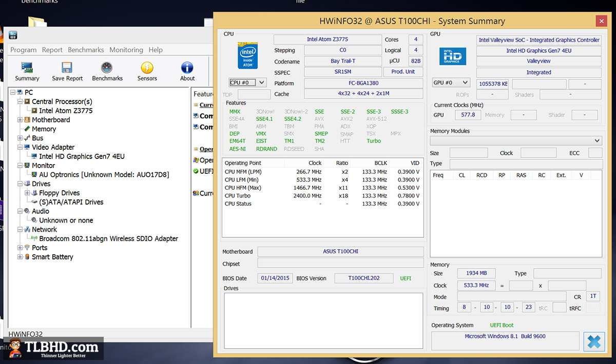Collapse the Central Processor(s) node

point(20,102)
